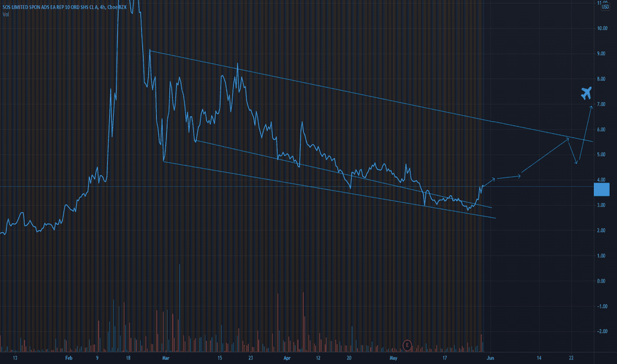Click the SOS LIMITED symbol title
This screenshot has width=617, height=364.
point(64,7)
